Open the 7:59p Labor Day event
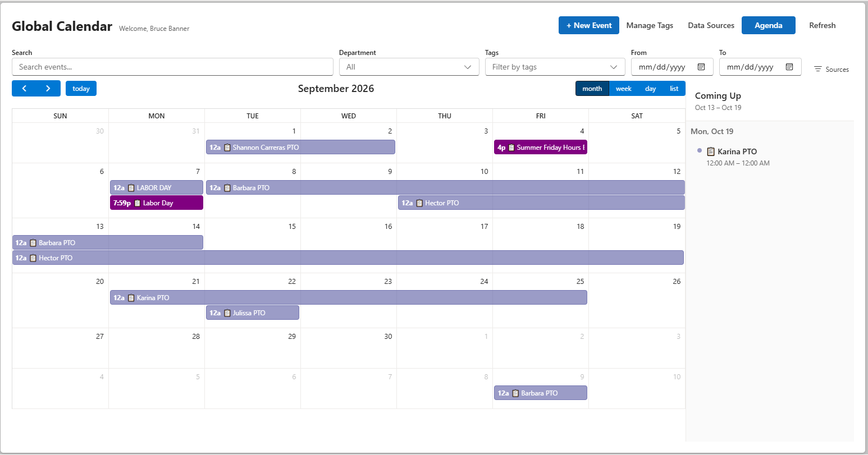 pyautogui.click(x=157, y=203)
